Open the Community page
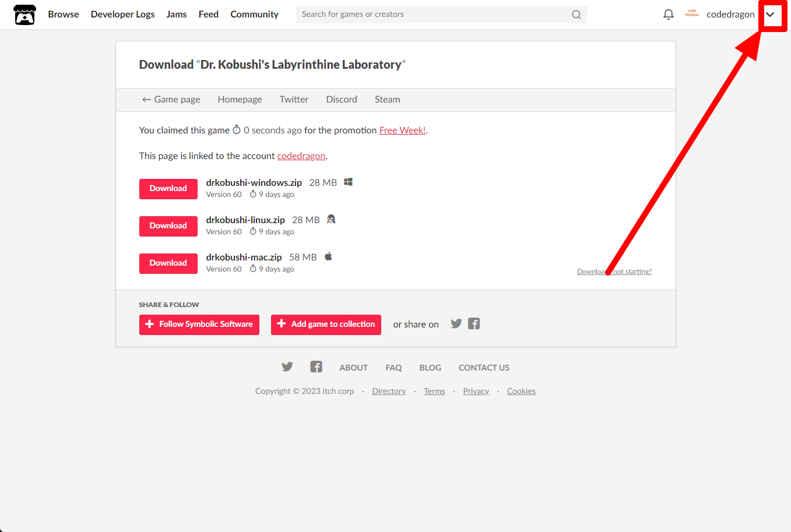This screenshot has height=532, width=791. pyautogui.click(x=254, y=15)
